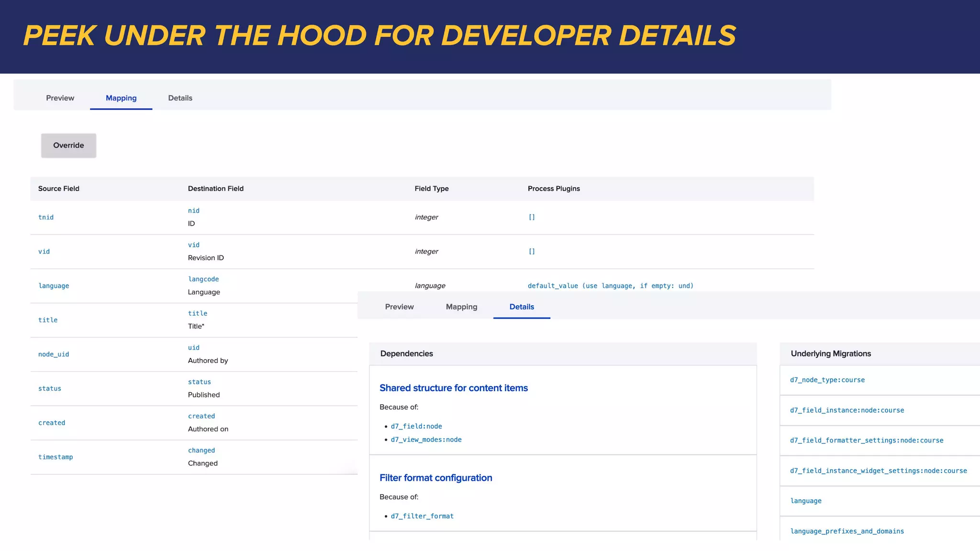Click the Destination Field column header
The image size is (980, 551).
[216, 188]
